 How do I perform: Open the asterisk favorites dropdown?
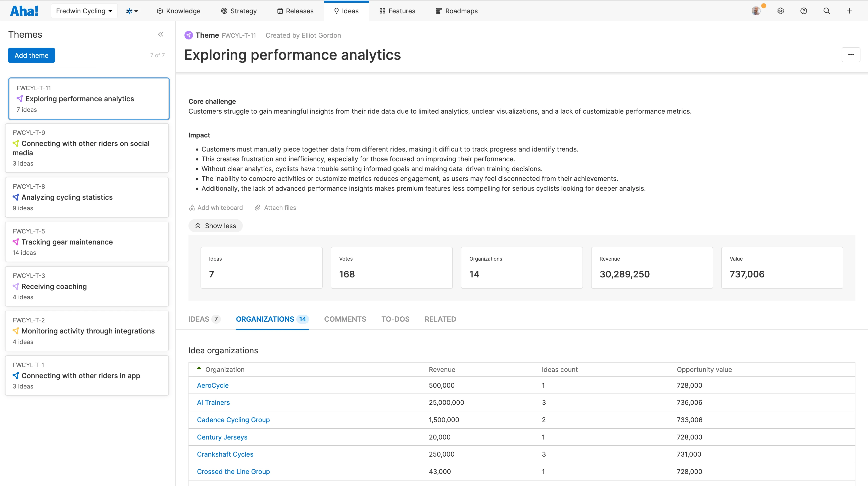coord(132,11)
